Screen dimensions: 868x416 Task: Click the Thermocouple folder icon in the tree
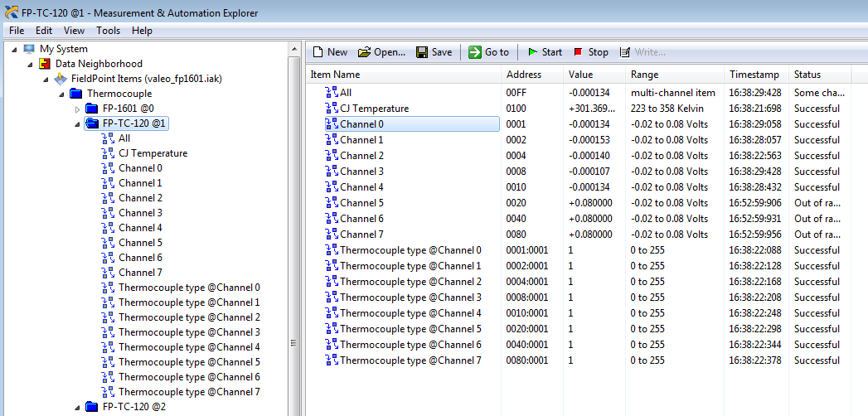tap(76, 94)
